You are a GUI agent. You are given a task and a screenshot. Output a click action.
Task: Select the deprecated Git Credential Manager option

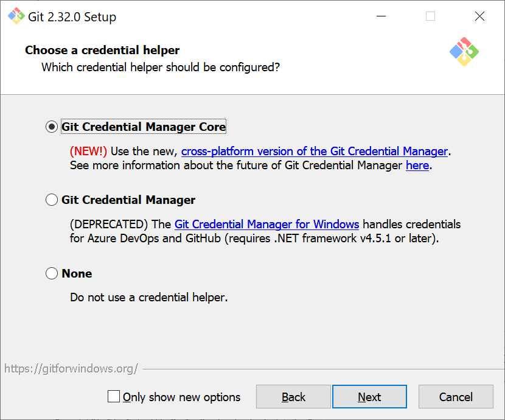click(x=52, y=200)
